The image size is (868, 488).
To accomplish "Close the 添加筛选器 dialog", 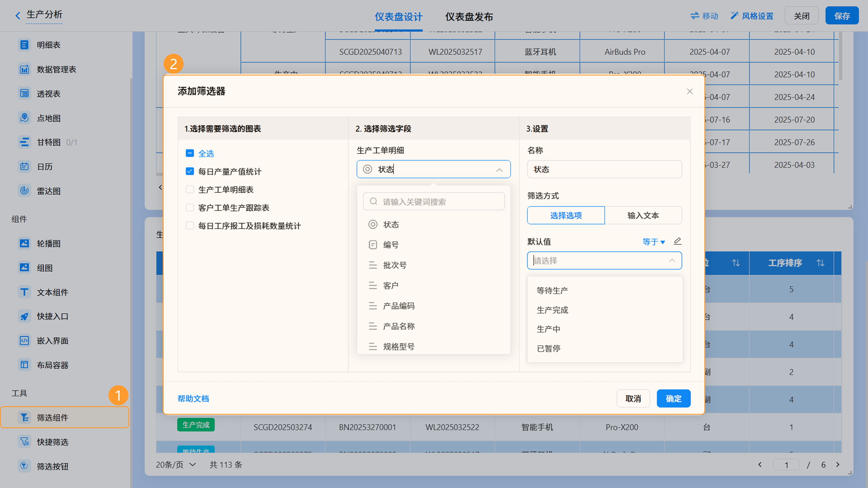I will click(x=690, y=91).
